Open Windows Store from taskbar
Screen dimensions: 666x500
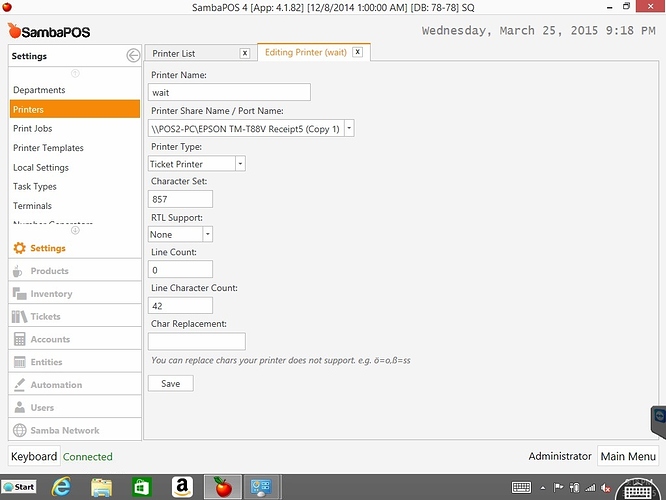(141, 487)
